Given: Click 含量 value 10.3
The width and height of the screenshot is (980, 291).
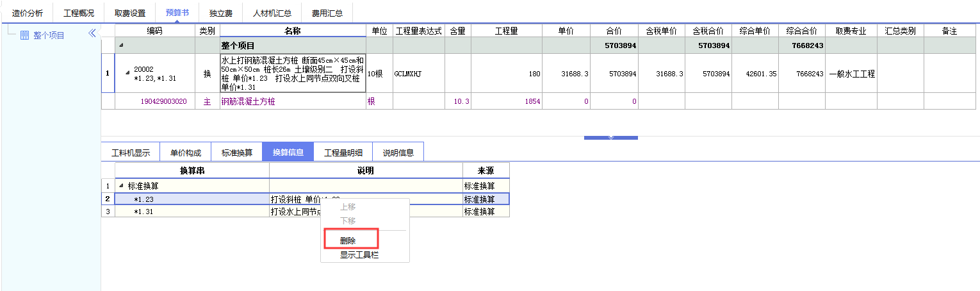Looking at the screenshot, I should click(x=458, y=101).
